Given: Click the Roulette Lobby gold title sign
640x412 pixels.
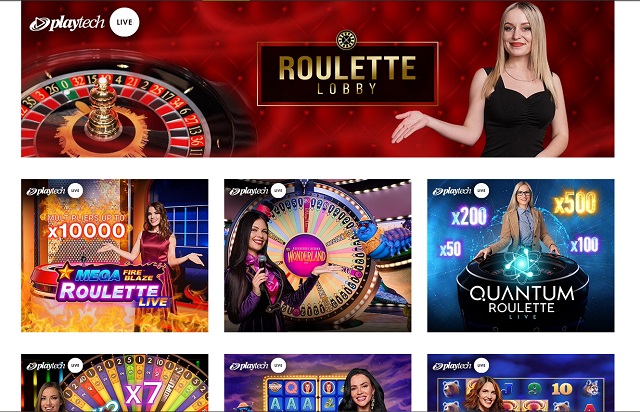Looking at the screenshot, I should pos(348,74).
